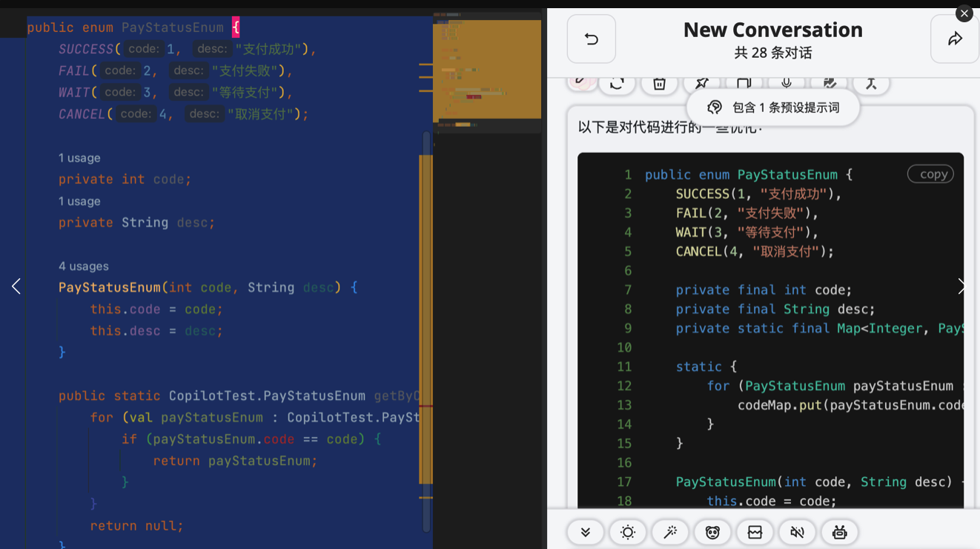
Task: Click '1 usage' hint above private int code
Action: (79, 157)
